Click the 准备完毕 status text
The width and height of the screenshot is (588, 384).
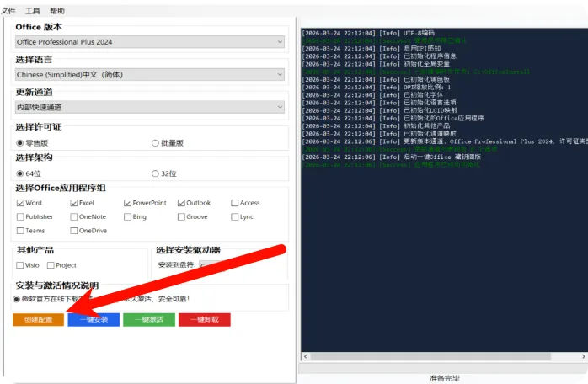coord(445,378)
